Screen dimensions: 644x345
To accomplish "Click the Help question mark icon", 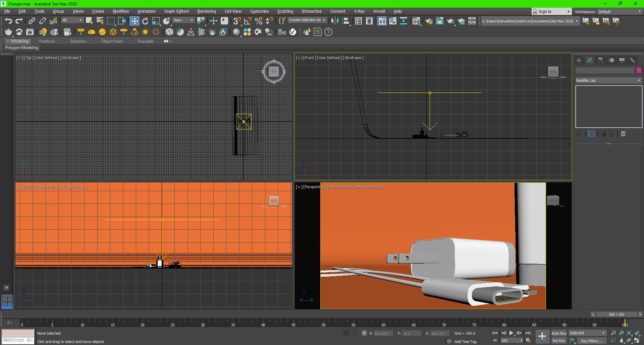I will click(328, 32).
